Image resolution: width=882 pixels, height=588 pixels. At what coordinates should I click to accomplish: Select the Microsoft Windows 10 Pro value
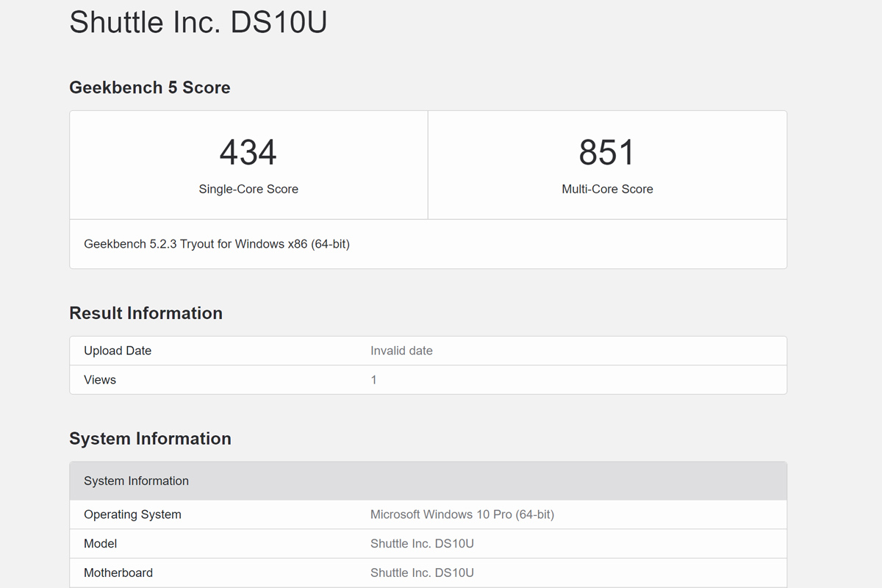(462, 514)
